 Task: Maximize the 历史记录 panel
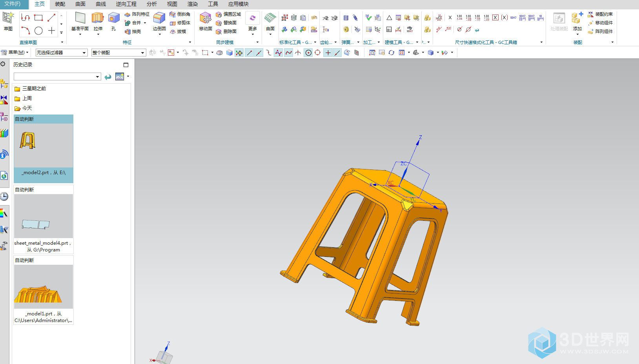tap(126, 65)
